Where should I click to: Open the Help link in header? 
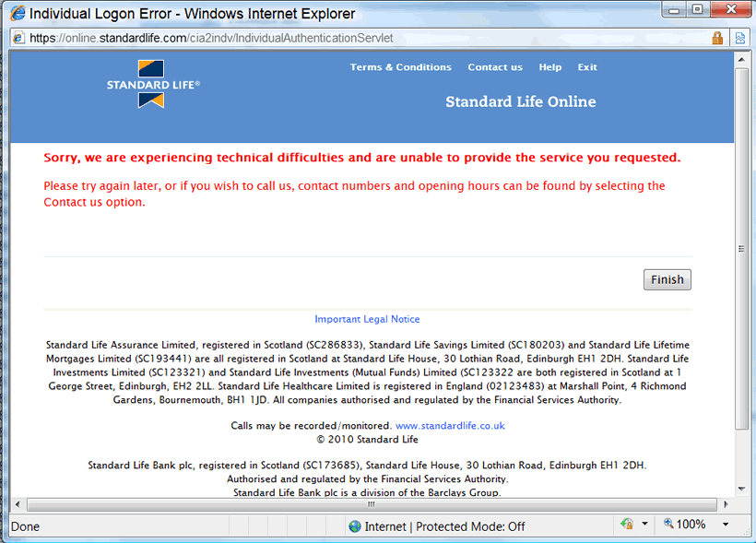point(550,67)
